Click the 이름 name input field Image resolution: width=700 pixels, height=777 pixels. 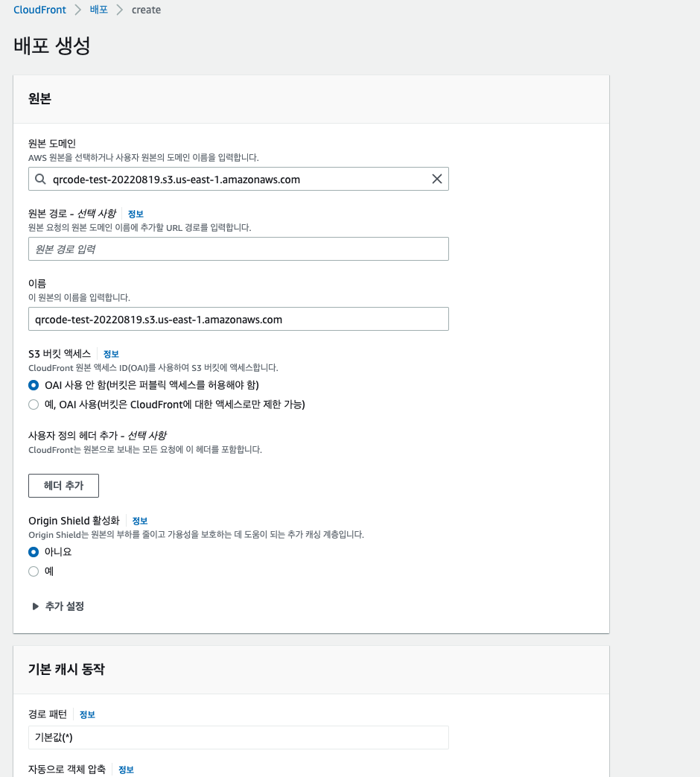238,319
